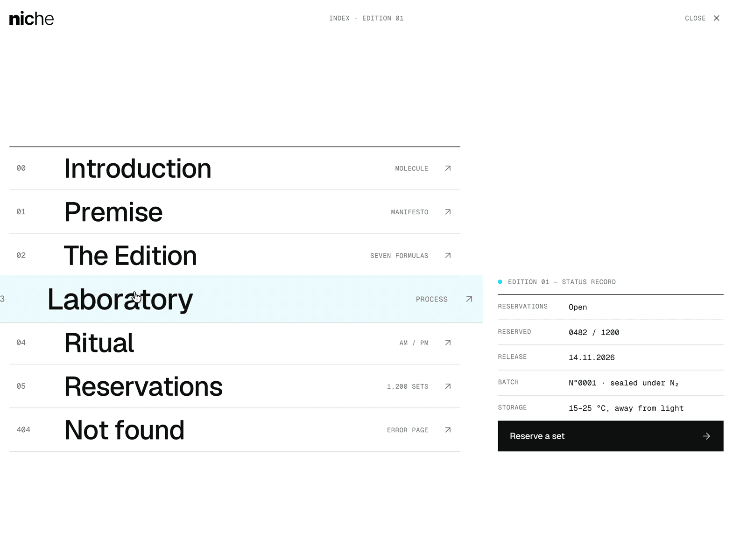
Task: Click the STORAGE field label
Action: [x=512, y=407]
